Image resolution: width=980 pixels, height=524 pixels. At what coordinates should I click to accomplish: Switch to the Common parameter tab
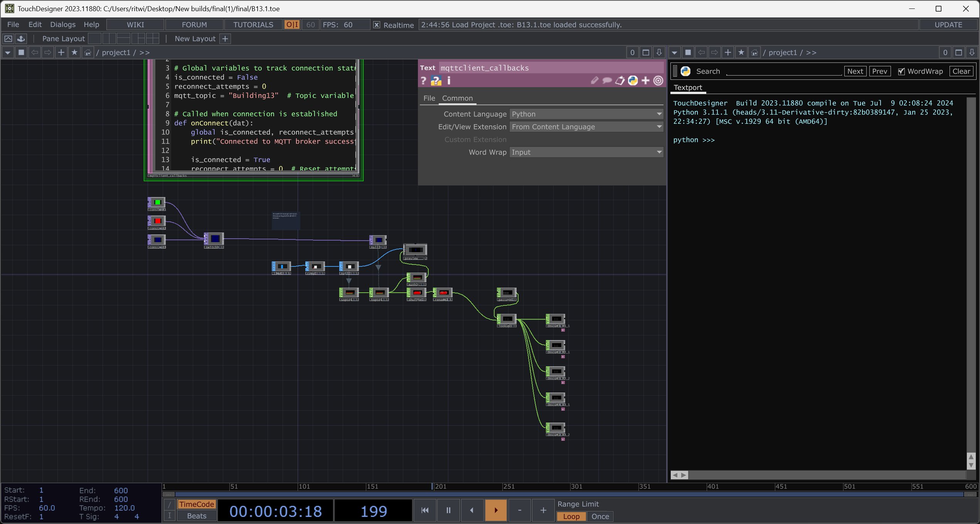[457, 98]
